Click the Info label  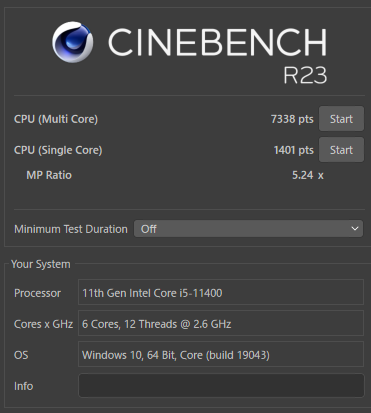coord(23,386)
